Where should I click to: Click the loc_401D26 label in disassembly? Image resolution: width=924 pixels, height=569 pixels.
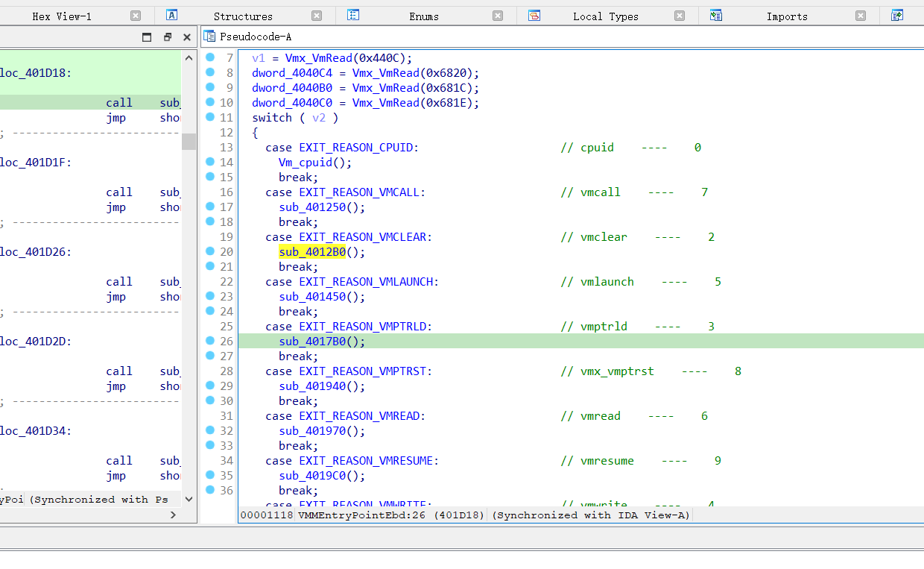[36, 252]
